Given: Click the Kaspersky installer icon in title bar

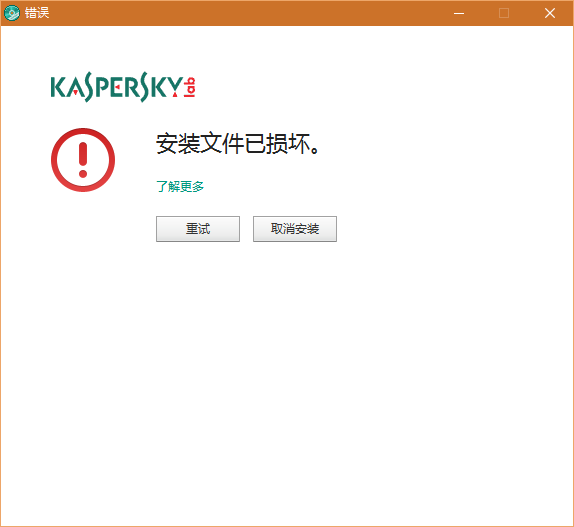Looking at the screenshot, I should [12, 13].
